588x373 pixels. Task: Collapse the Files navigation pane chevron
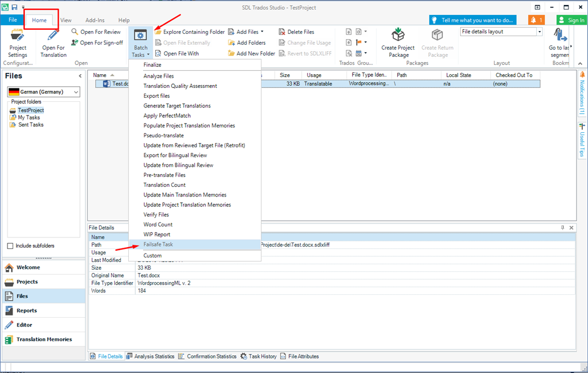point(80,76)
